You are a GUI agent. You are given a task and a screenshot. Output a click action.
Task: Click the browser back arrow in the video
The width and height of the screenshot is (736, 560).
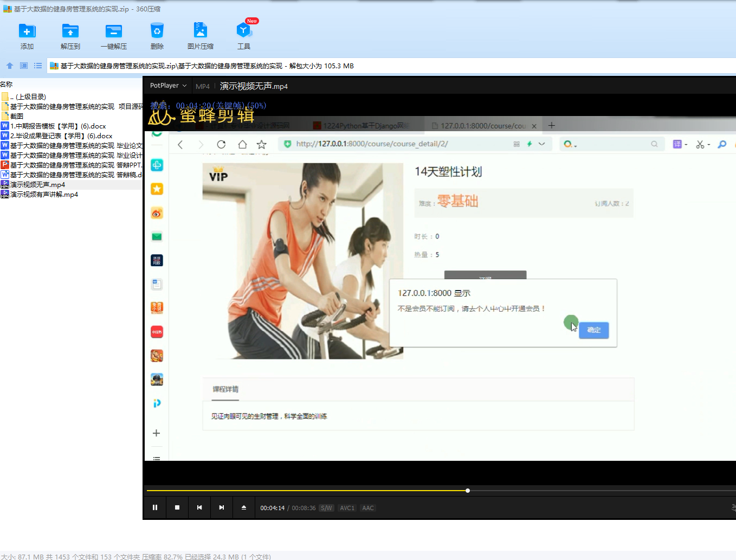coord(180,144)
